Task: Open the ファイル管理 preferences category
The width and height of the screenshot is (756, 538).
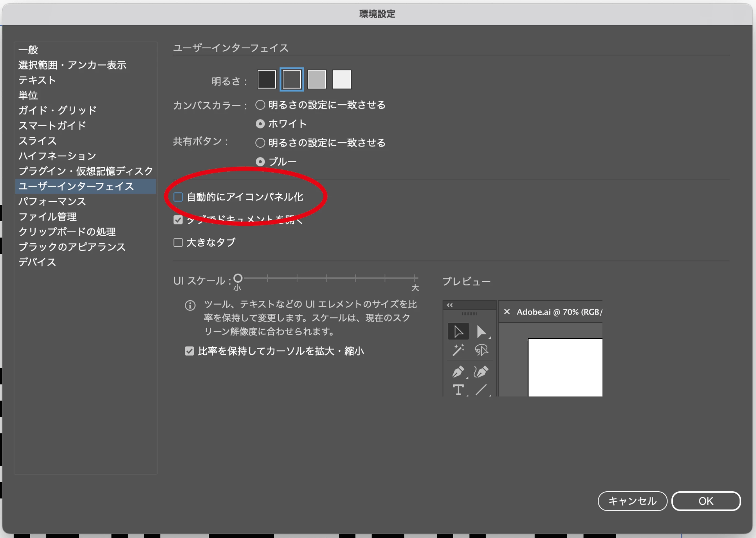Action: [x=47, y=217]
